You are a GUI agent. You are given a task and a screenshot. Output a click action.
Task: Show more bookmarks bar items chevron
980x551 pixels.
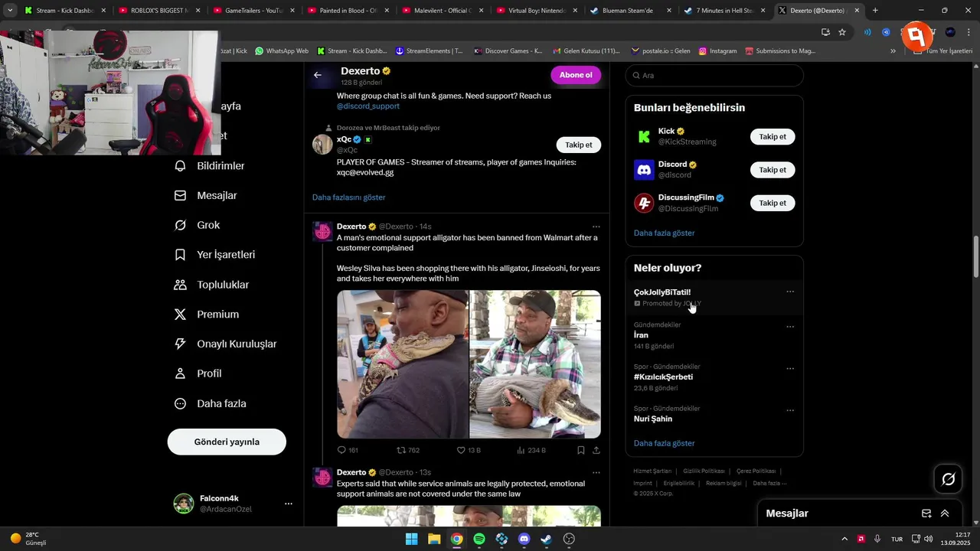pos(893,51)
